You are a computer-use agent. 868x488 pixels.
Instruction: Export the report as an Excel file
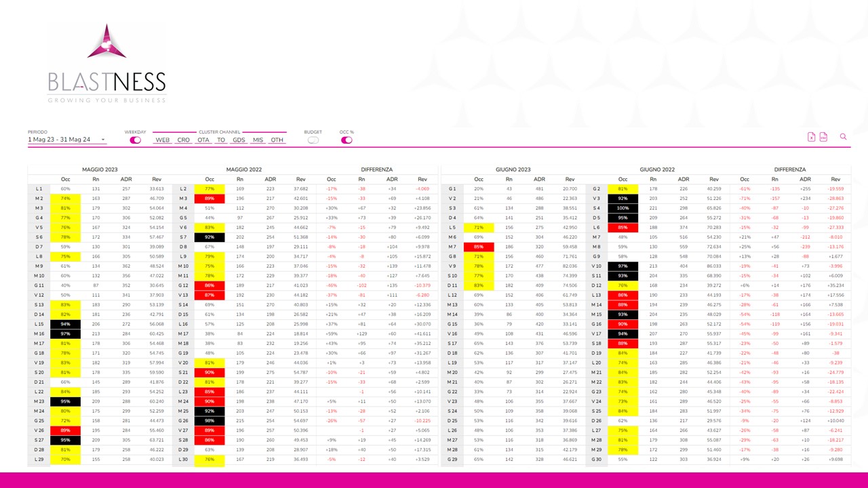(x=811, y=137)
